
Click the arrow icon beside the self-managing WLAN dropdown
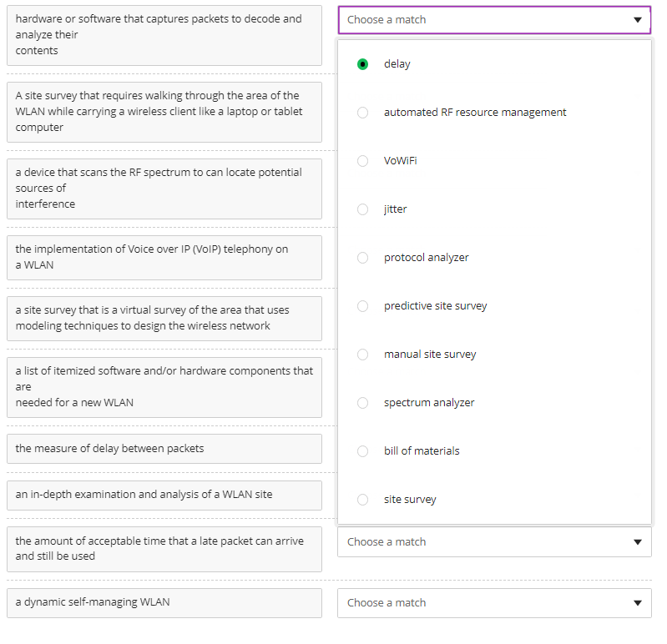(x=638, y=603)
